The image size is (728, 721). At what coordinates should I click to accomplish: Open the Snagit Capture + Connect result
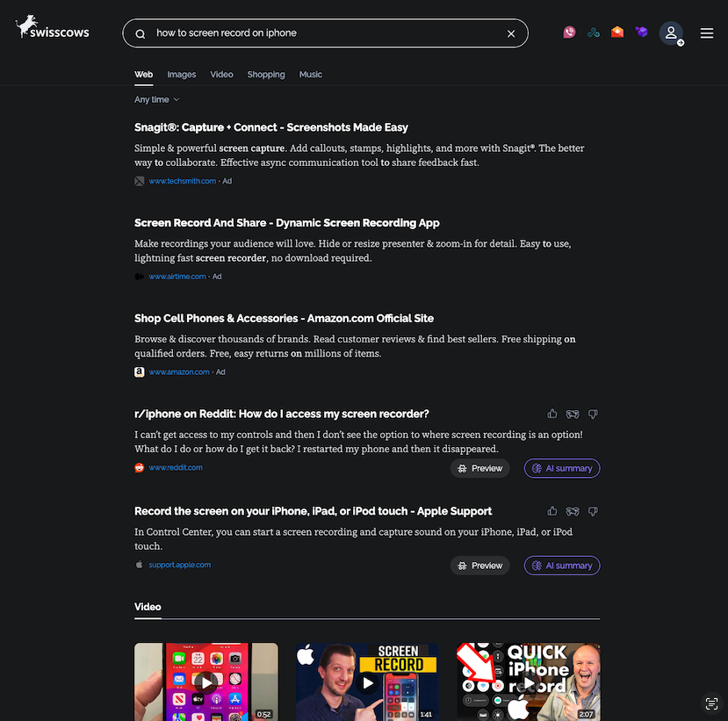click(271, 127)
